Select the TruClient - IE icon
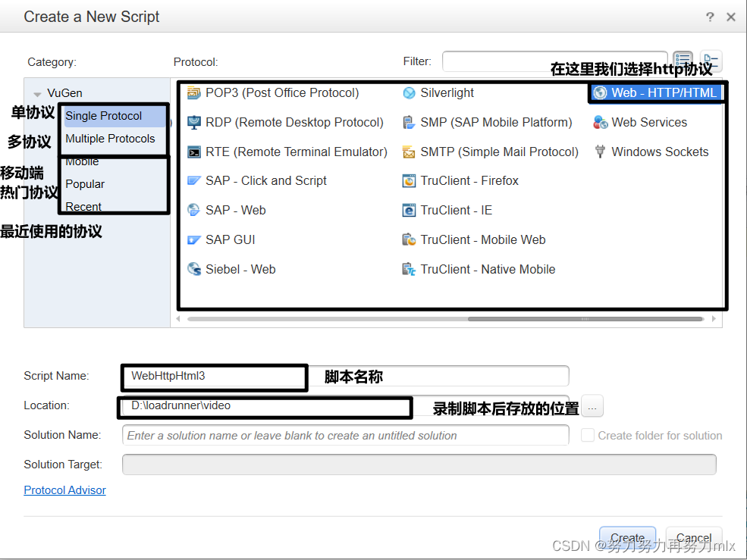Viewport: 747px width, 560px height. (x=410, y=210)
